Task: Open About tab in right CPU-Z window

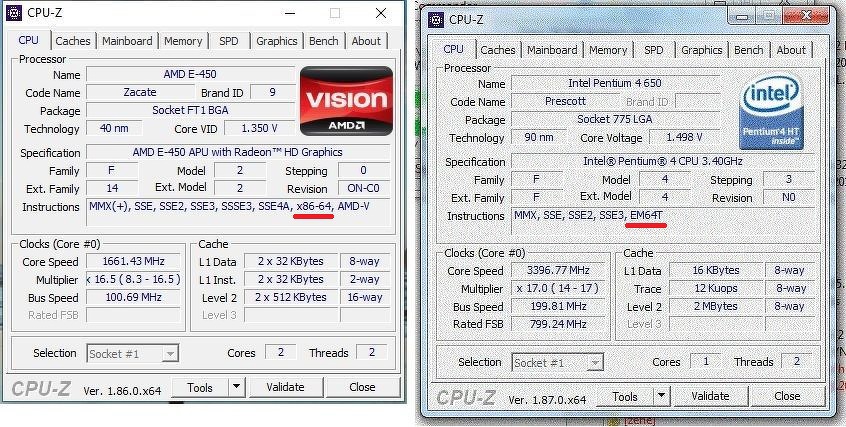Action: coord(792,50)
